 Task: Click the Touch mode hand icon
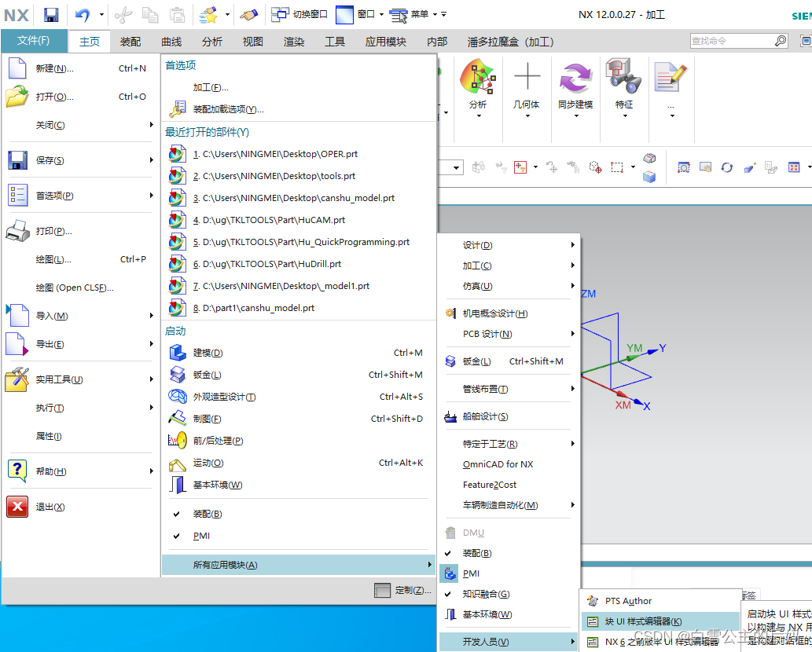coord(249,15)
